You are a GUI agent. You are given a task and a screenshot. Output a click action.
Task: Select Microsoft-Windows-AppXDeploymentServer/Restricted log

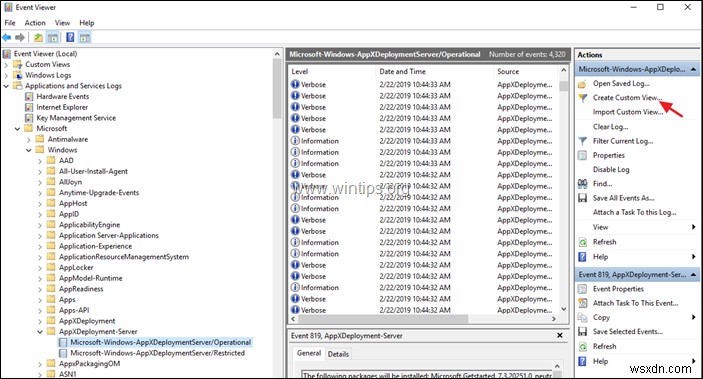(157, 353)
